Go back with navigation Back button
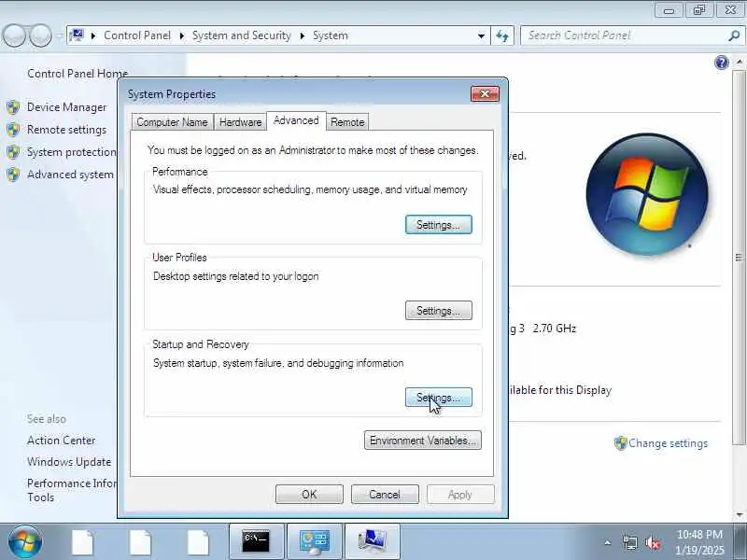 14,35
